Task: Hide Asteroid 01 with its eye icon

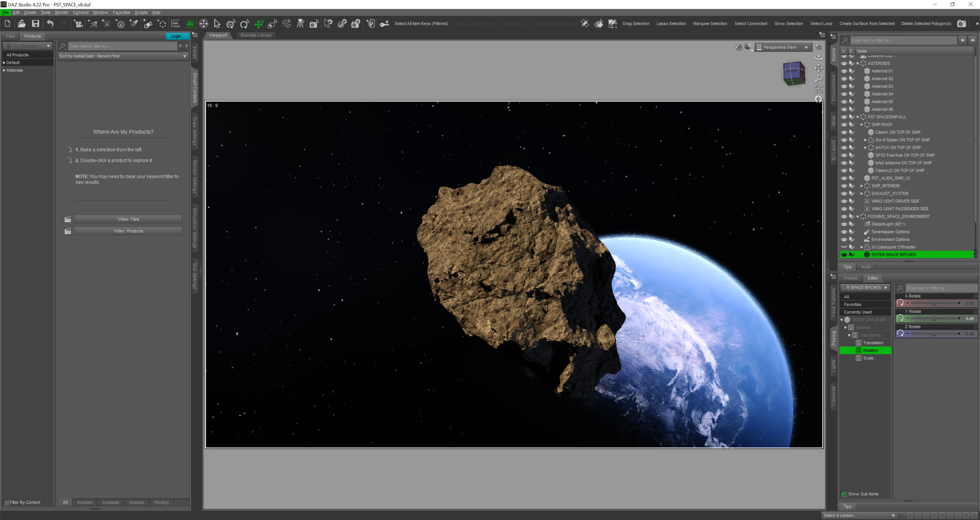Action: [844, 71]
